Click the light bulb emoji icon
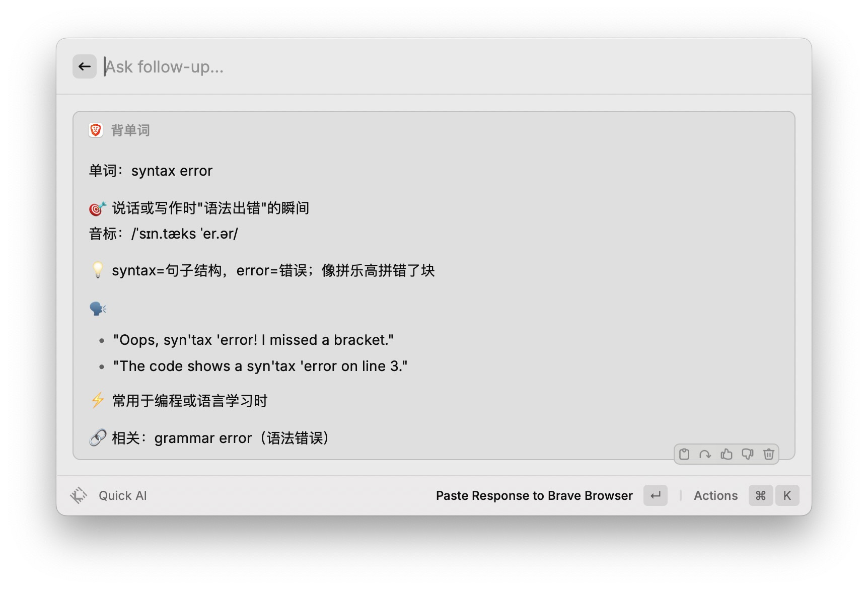This screenshot has width=868, height=590. [x=98, y=270]
